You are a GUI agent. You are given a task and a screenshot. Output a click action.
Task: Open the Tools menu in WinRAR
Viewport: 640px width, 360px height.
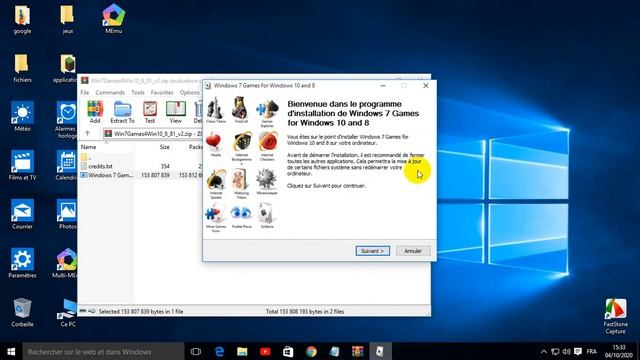138,93
